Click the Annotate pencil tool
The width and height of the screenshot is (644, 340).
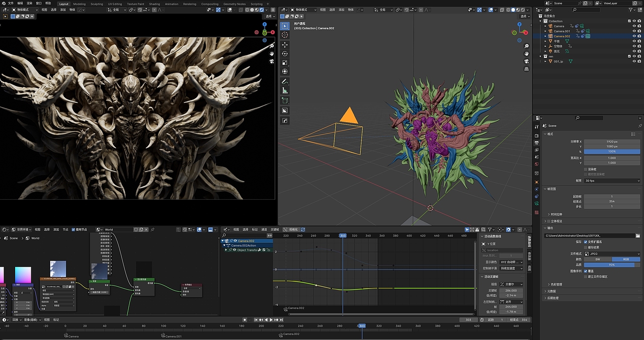click(x=285, y=81)
